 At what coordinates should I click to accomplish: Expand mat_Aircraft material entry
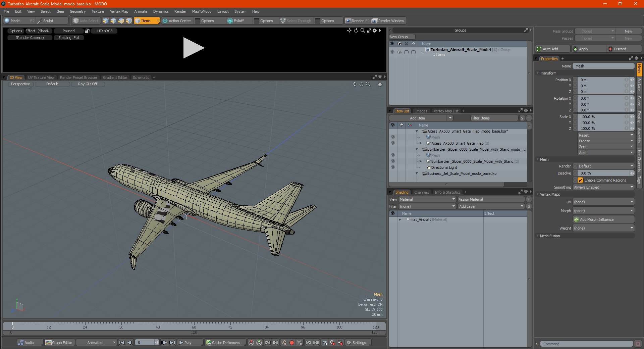400,219
